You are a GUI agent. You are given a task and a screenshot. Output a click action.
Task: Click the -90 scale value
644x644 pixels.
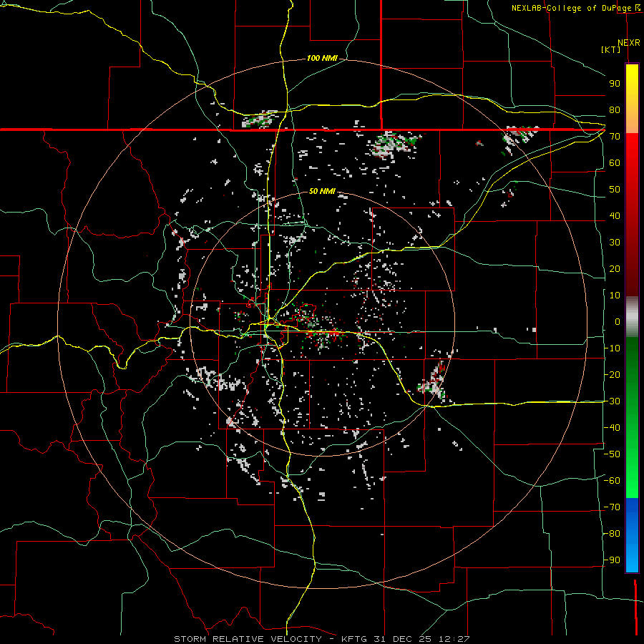(612, 560)
